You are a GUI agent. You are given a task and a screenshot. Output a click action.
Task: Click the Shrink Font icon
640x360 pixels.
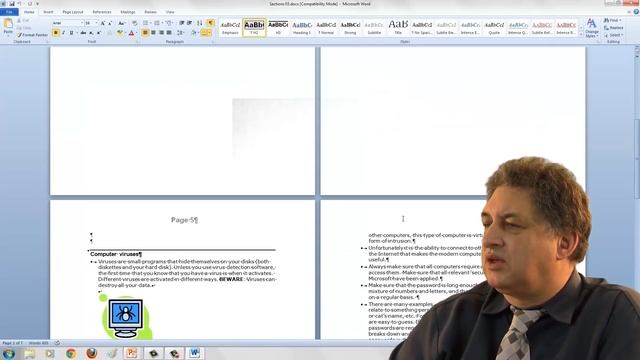pos(110,23)
